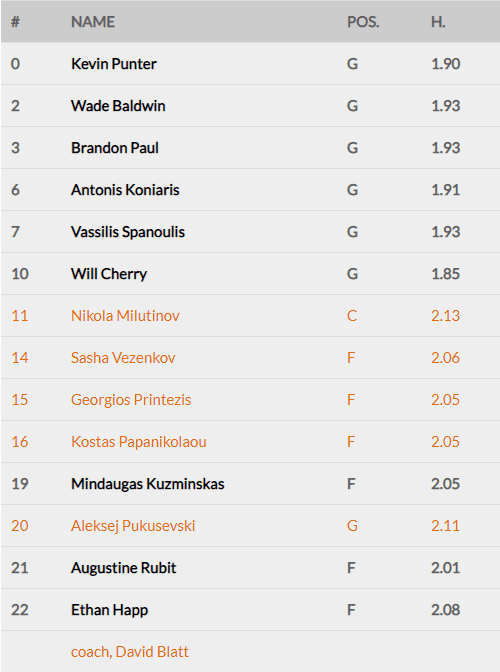The width and height of the screenshot is (500, 672).
Task: Open Georgios Printezis profile link
Action: pos(131,400)
